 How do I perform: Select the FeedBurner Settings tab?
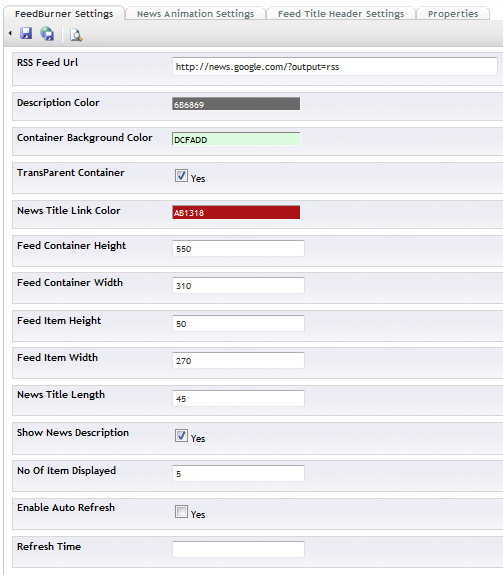tap(64, 14)
